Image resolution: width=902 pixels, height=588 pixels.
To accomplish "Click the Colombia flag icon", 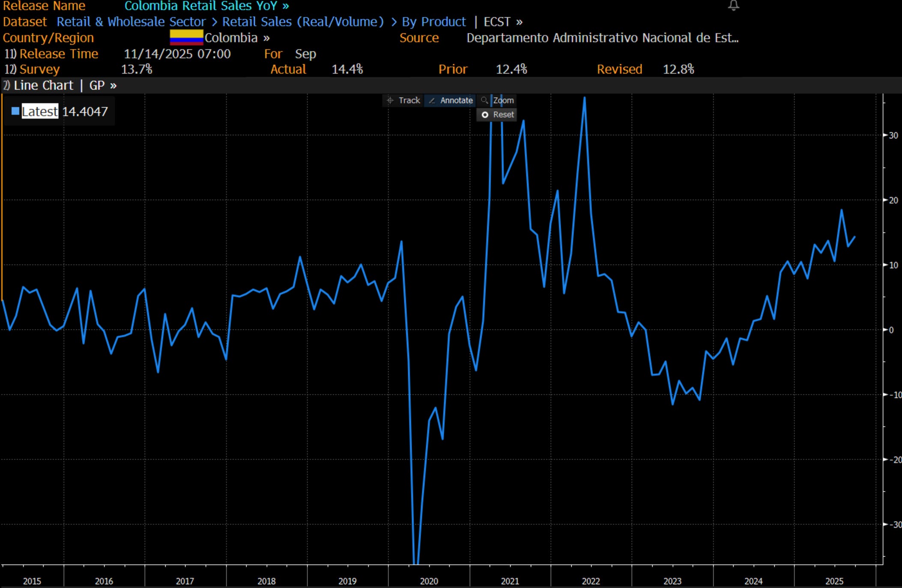I will click(x=186, y=38).
